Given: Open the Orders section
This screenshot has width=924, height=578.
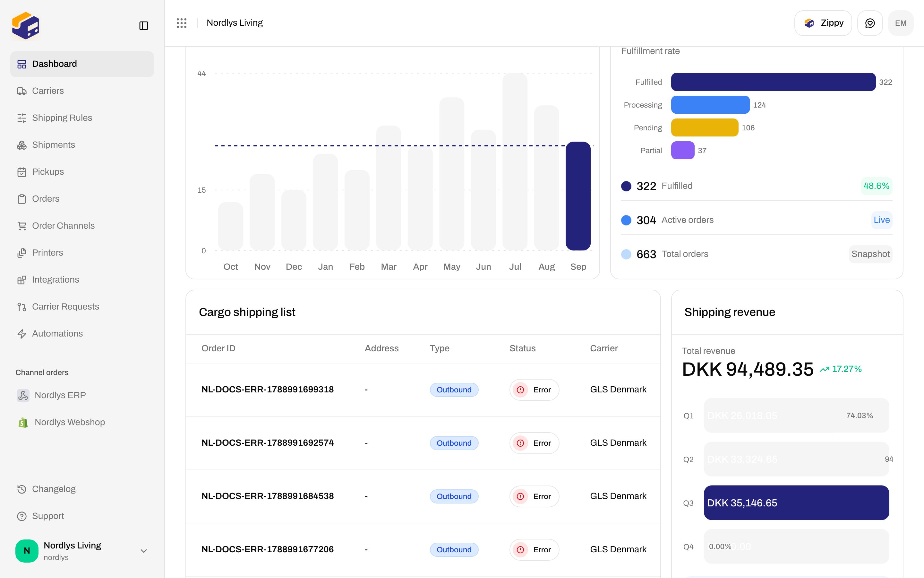Looking at the screenshot, I should 82,199.
